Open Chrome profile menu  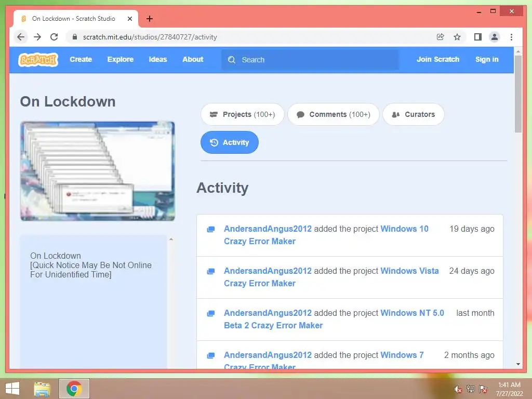pyautogui.click(x=495, y=37)
